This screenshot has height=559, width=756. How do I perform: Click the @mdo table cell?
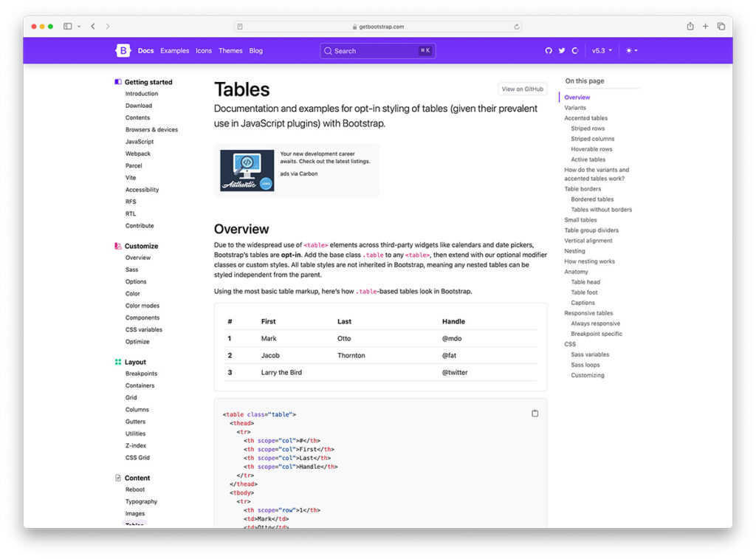tap(452, 339)
